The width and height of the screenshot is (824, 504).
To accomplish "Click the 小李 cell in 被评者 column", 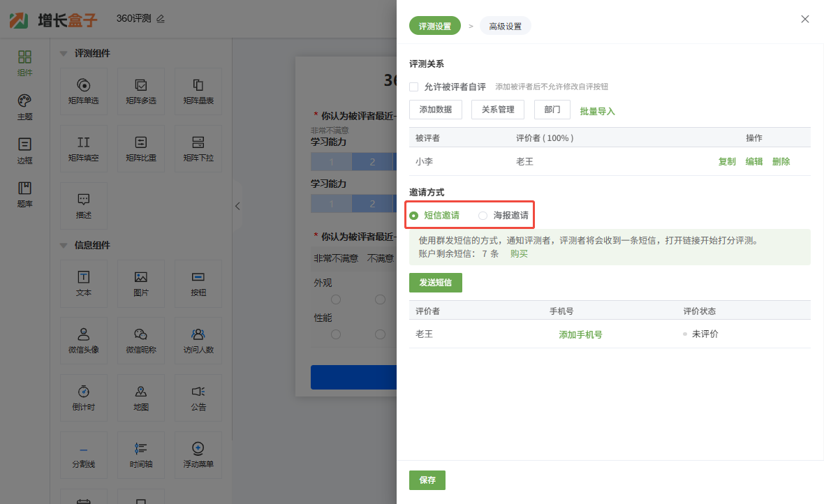I will [x=424, y=161].
